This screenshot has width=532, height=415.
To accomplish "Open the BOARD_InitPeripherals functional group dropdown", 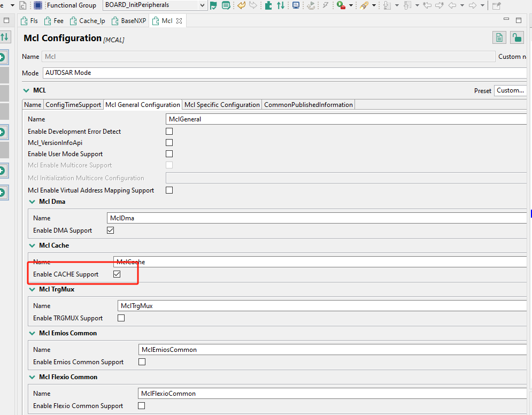I will (x=201, y=5).
